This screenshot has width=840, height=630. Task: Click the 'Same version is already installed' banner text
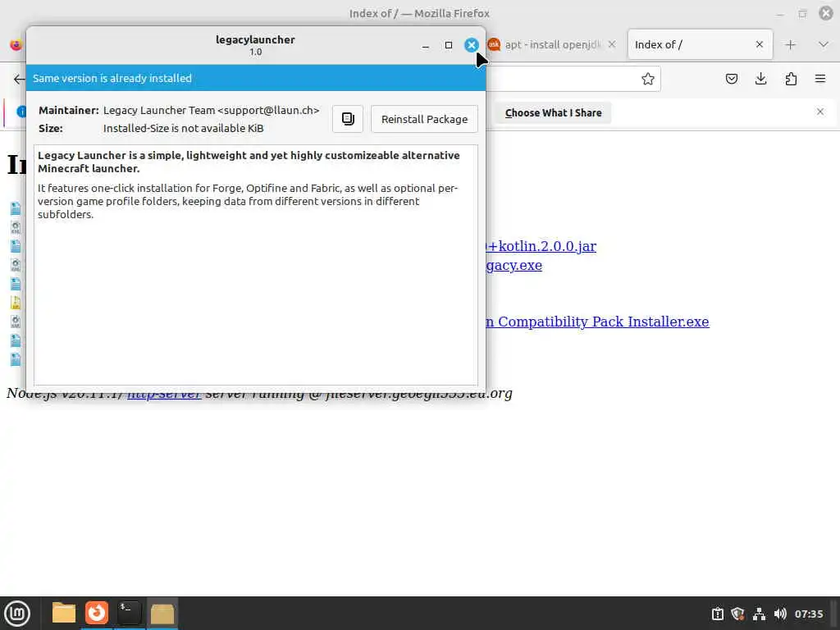(x=112, y=78)
